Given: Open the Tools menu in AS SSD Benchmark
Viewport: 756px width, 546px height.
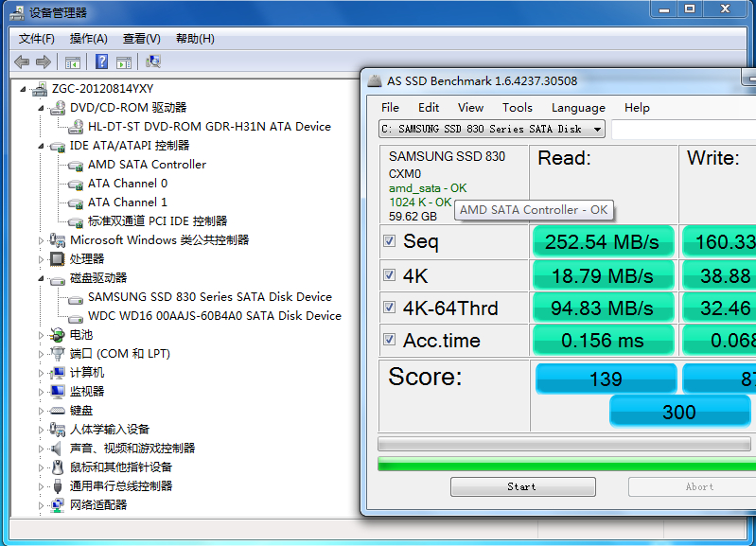Looking at the screenshot, I should pos(518,108).
